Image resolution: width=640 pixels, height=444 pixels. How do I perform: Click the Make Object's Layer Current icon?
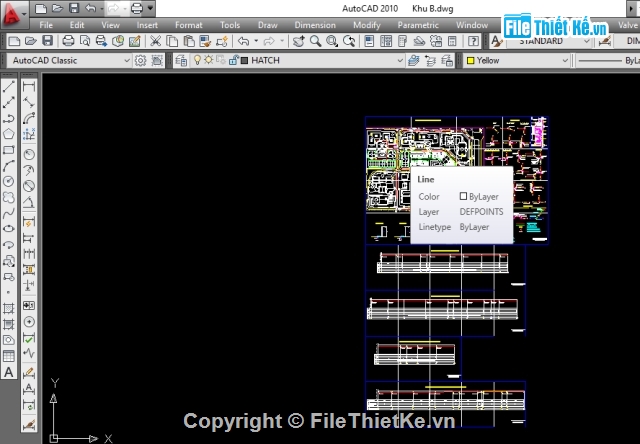click(x=413, y=60)
